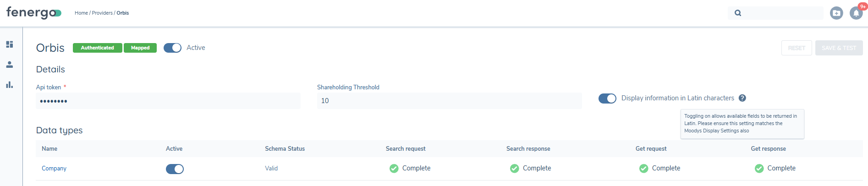Click the Reset button

pos(797,48)
